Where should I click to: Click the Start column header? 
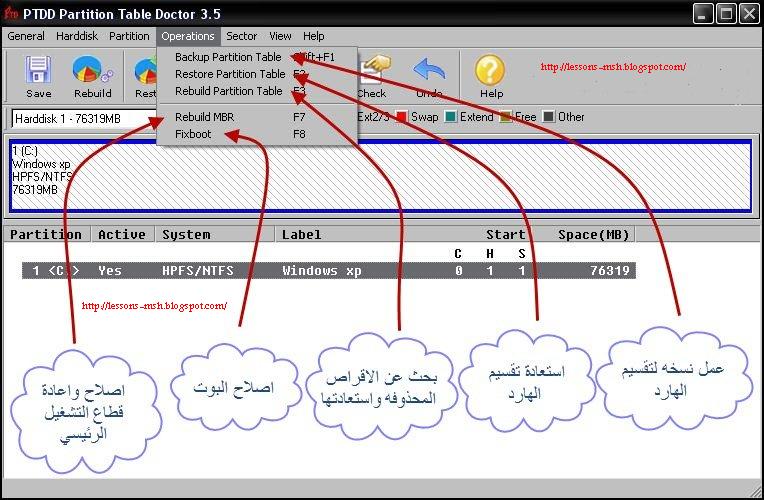pyautogui.click(x=506, y=234)
